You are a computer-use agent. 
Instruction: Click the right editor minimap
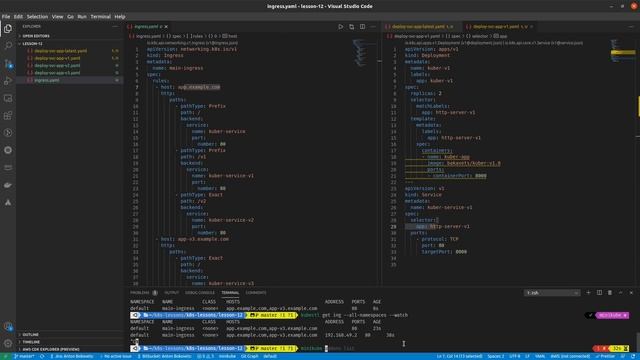tap(623, 51)
